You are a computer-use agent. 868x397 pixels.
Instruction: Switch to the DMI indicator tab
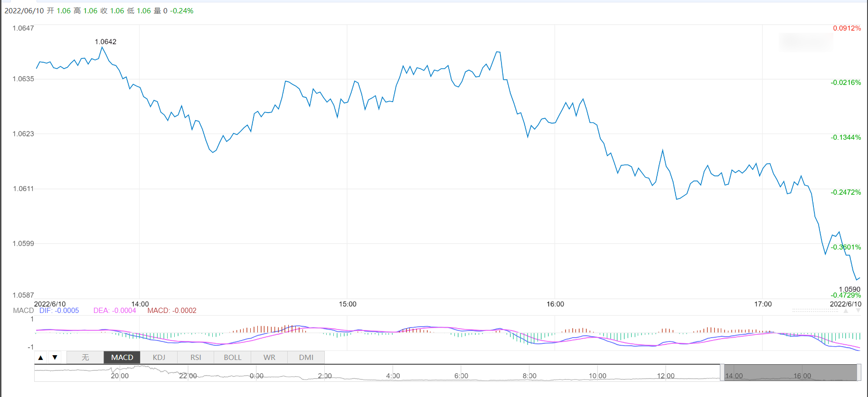[x=306, y=358]
